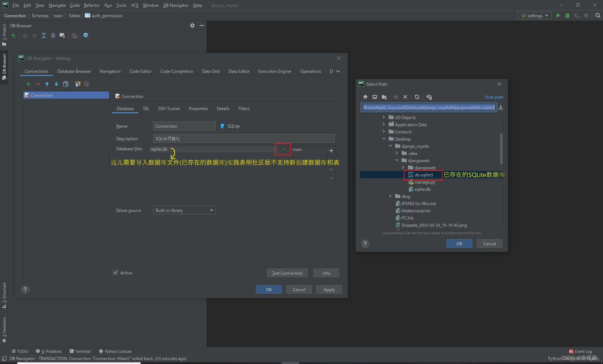Click Select Path tree scrollbar
The width and height of the screenshot is (603, 364).
click(x=501, y=149)
